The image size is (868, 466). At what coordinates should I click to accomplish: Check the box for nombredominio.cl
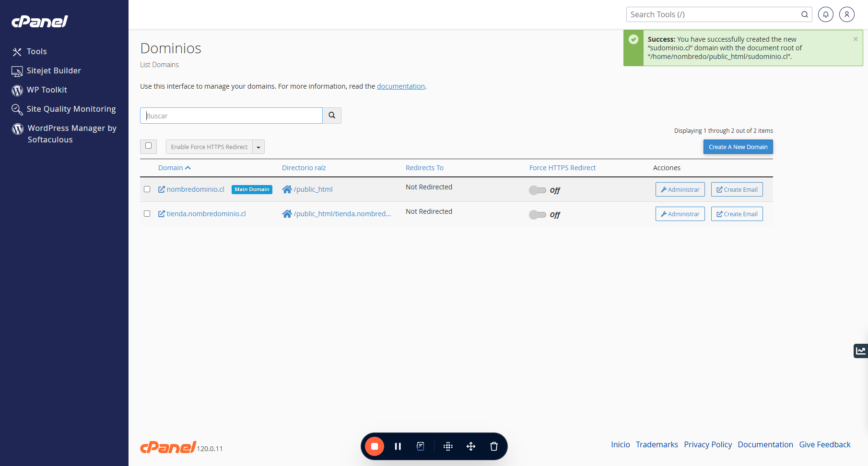click(x=147, y=189)
